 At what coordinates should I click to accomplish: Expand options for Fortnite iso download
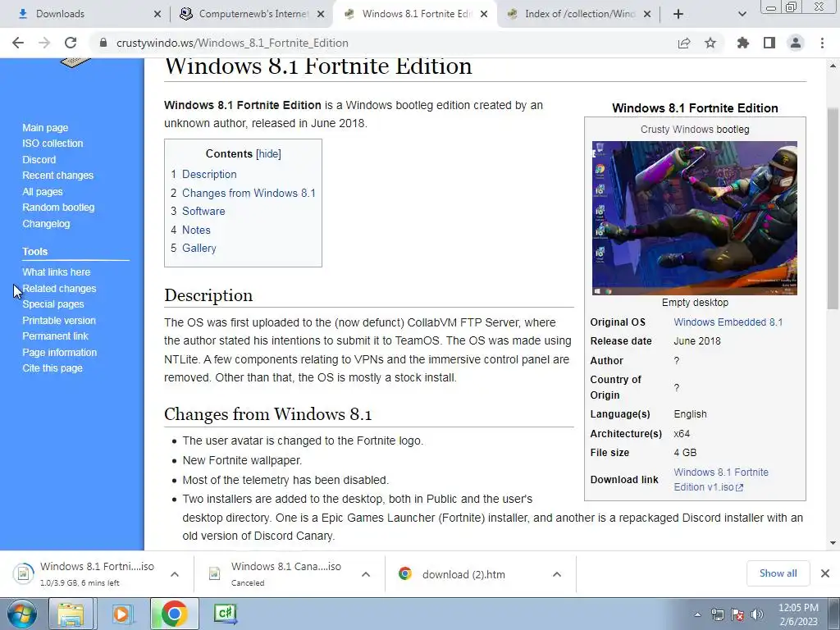(175, 574)
